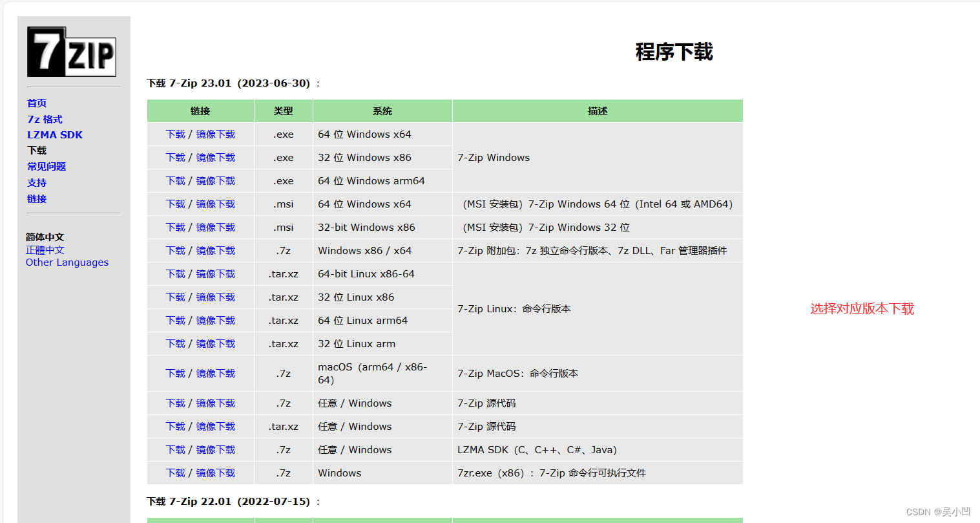Click 下载 for 64 位 Windows x64 .msi
The image size is (980, 523).
[175, 204]
